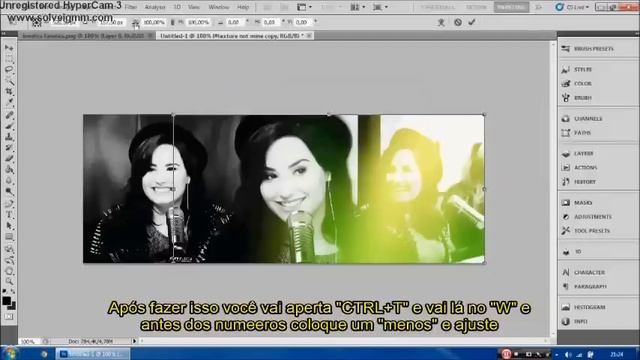
Task: Open the Layers panel
Action: [578, 154]
